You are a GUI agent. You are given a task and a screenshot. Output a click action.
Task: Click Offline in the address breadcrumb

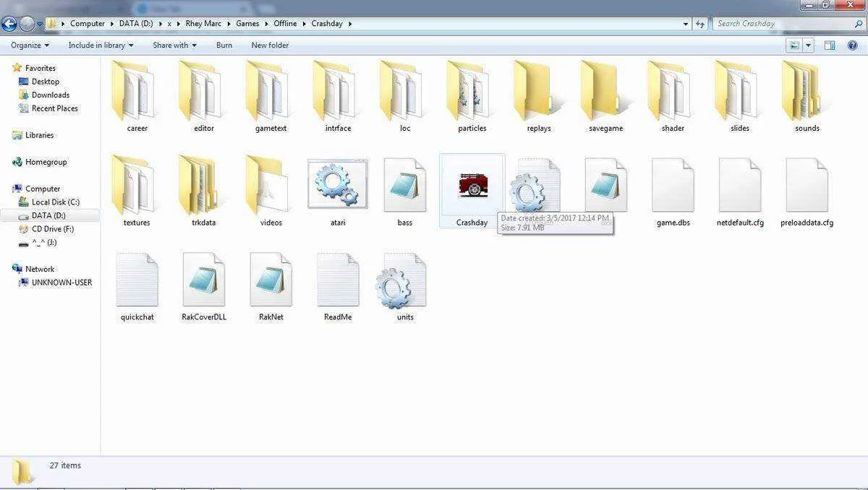point(286,23)
